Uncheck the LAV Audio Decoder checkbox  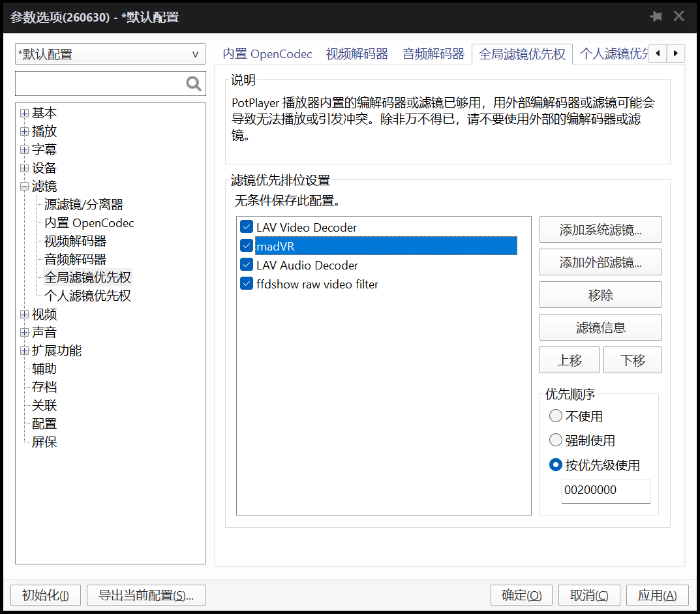click(247, 265)
